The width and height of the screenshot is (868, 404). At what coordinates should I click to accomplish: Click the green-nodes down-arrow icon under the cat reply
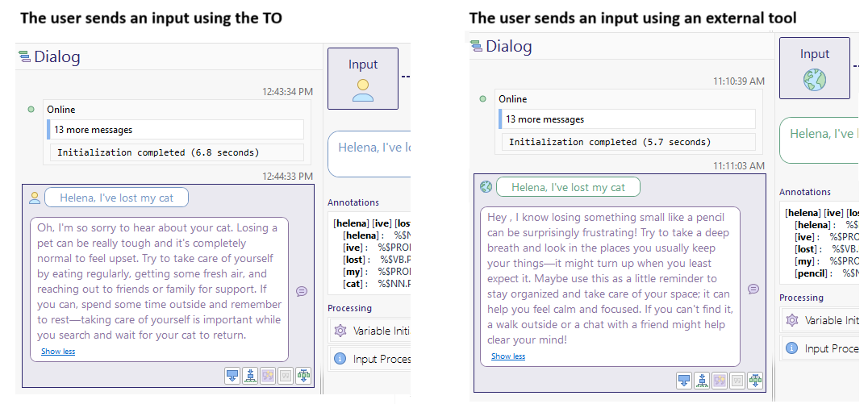point(303,376)
